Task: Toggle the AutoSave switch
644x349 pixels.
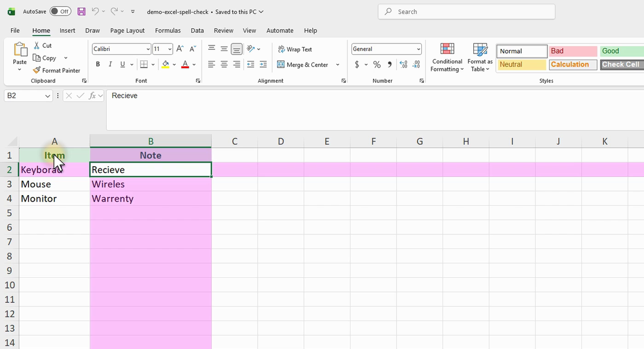Action: click(61, 11)
